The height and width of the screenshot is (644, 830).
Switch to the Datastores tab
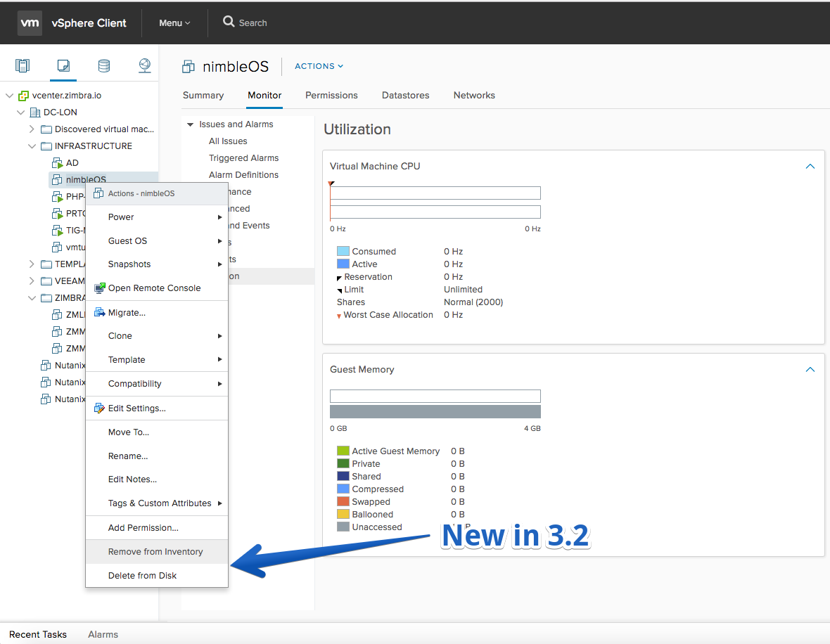[x=405, y=95]
